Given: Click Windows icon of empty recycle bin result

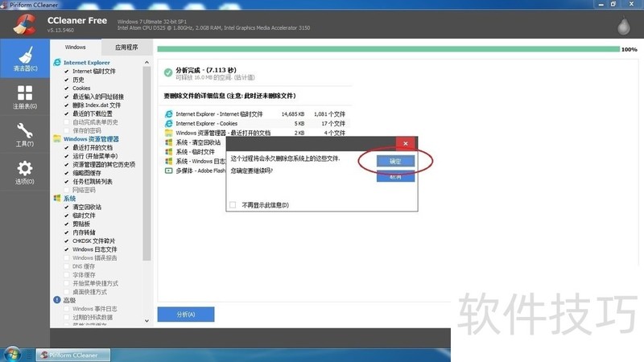Looking at the screenshot, I should [168, 142].
